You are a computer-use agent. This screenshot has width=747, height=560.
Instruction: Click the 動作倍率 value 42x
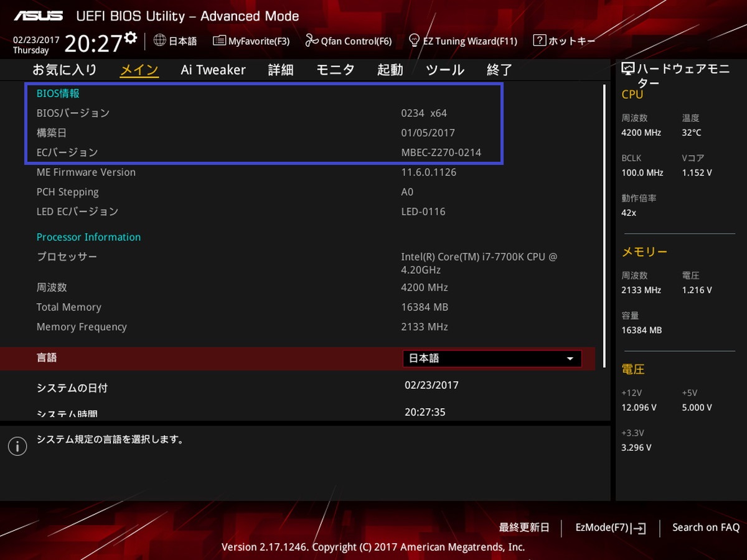click(629, 213)
